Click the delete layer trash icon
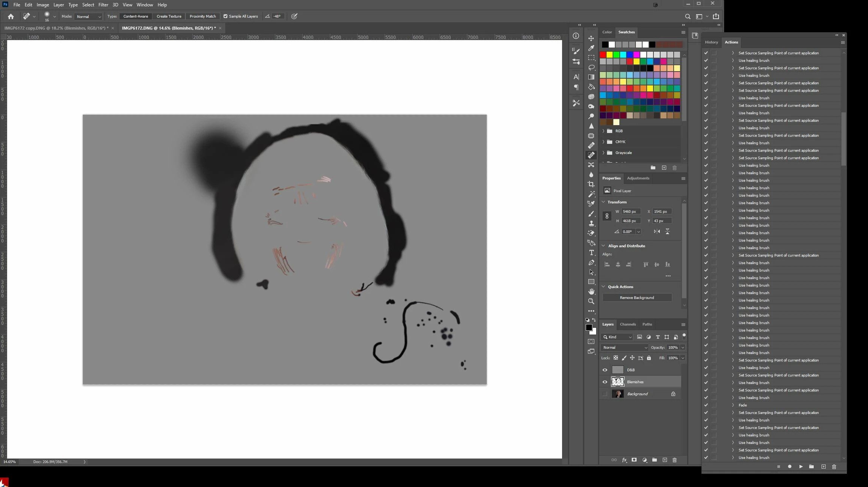 pos(674,460)
